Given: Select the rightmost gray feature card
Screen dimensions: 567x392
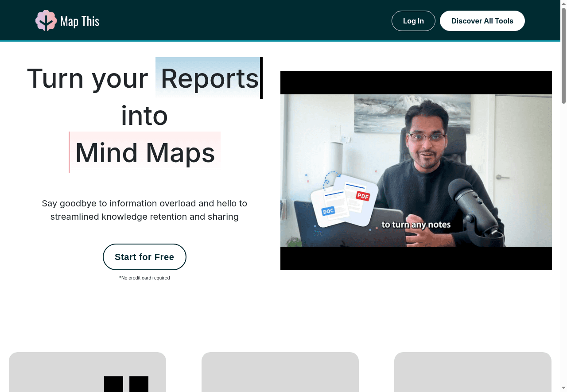Looking at the screenshot, I should (473, 372).
